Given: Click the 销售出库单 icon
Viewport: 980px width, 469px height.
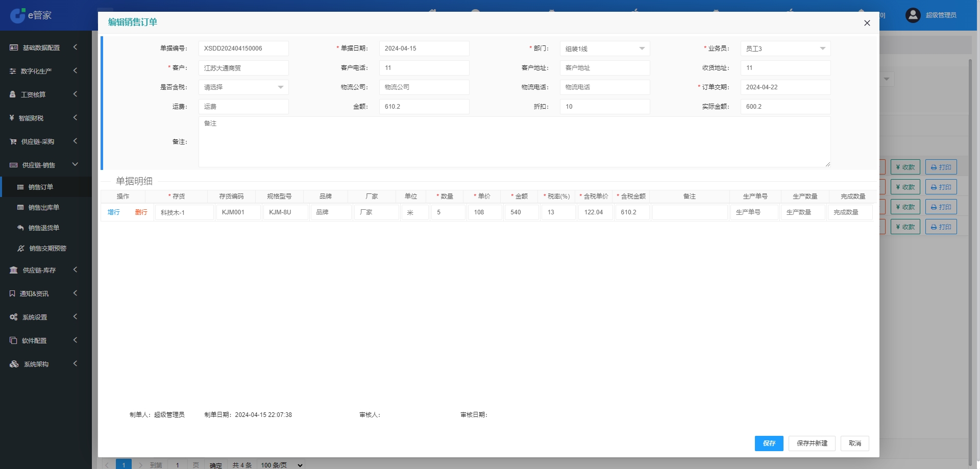Looking at the screenshot, I should coord(20,208).
